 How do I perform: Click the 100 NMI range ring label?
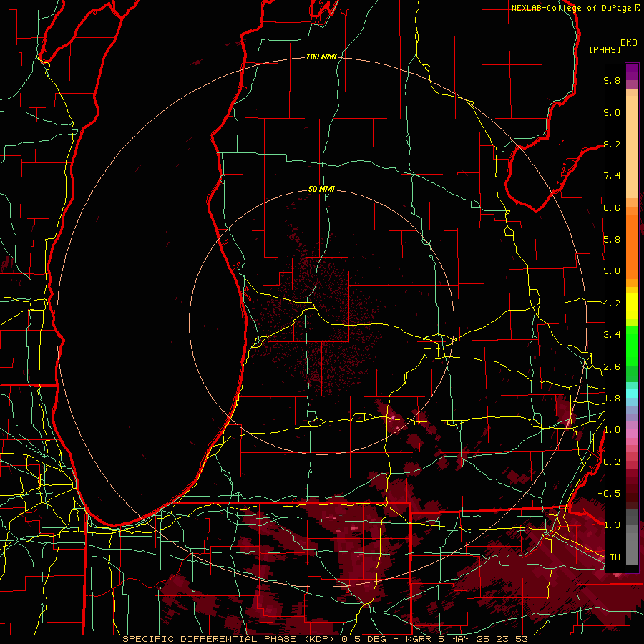coord(321,57)
